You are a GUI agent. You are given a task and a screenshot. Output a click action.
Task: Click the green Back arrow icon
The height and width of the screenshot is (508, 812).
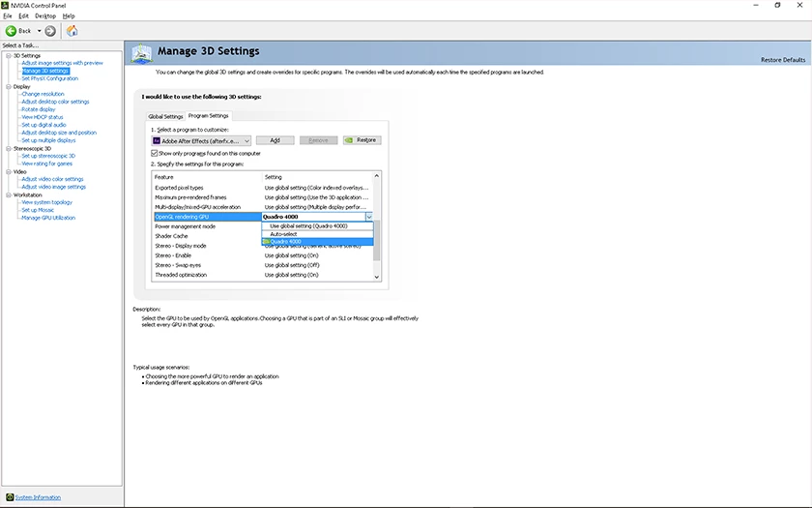pyautogui.click(x=11, y=31)
